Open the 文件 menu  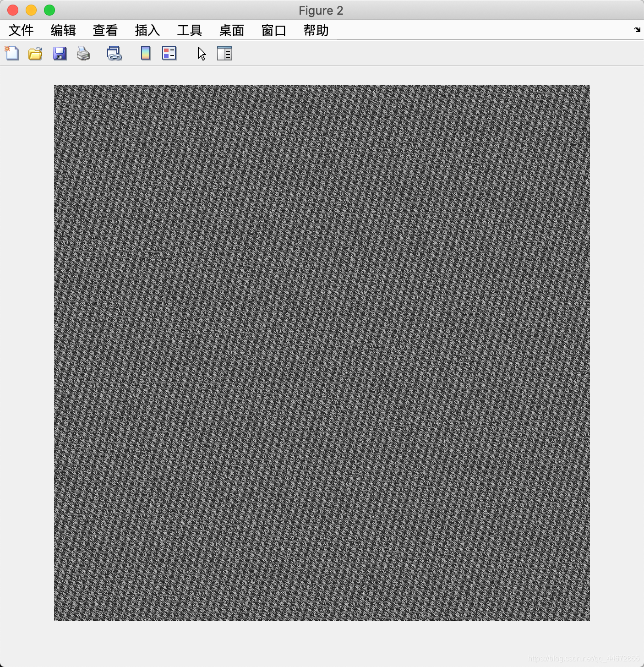[21, 30]
